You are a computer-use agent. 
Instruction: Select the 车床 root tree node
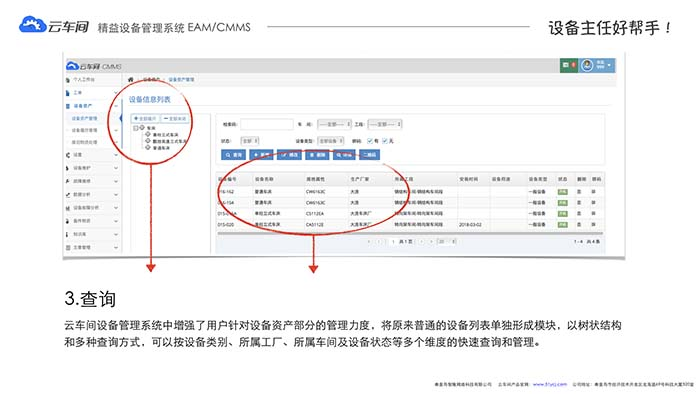point(151,128)
